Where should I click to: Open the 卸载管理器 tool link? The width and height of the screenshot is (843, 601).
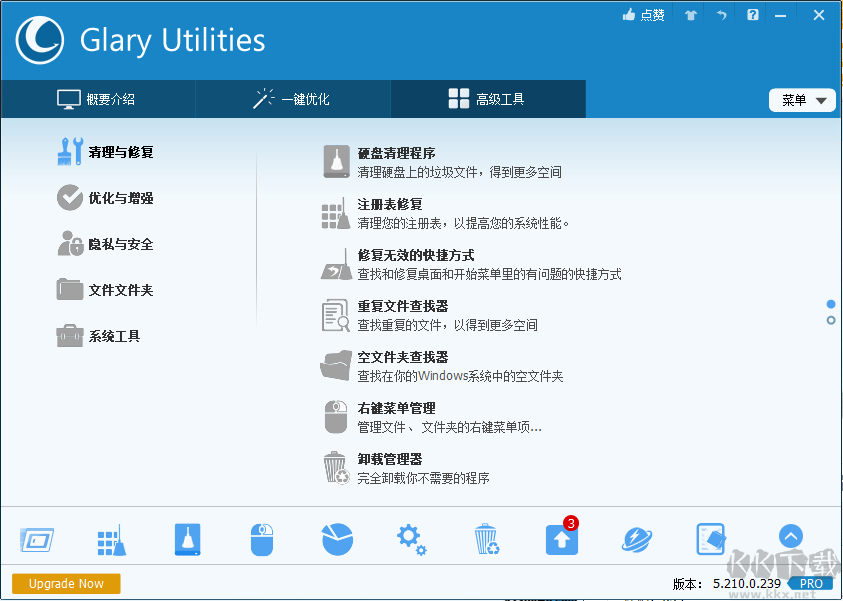click(x=390, y=459)
